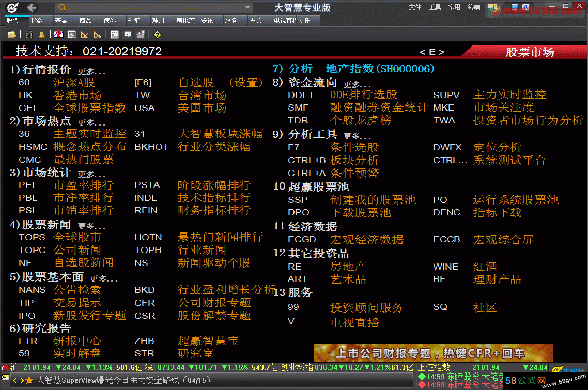This screenshot has width=588, height=390.
Task: Show previous news ticker item with left chevron
Action: tap(15, 381)
